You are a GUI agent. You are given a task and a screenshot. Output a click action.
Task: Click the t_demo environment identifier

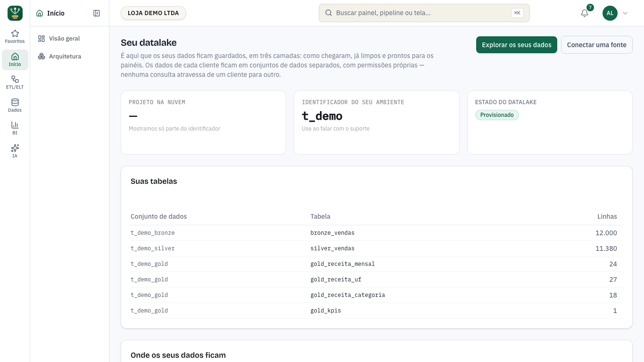coord(322,116)
